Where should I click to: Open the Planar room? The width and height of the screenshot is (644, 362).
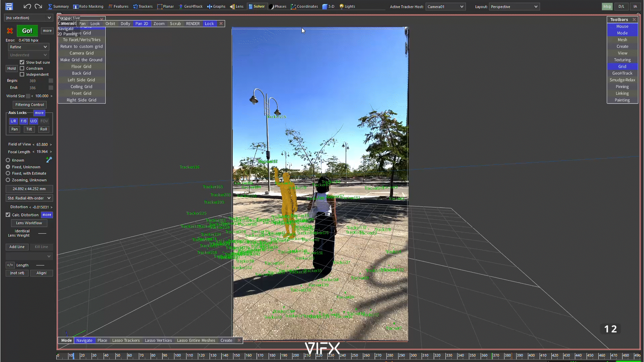pos(165,6)
